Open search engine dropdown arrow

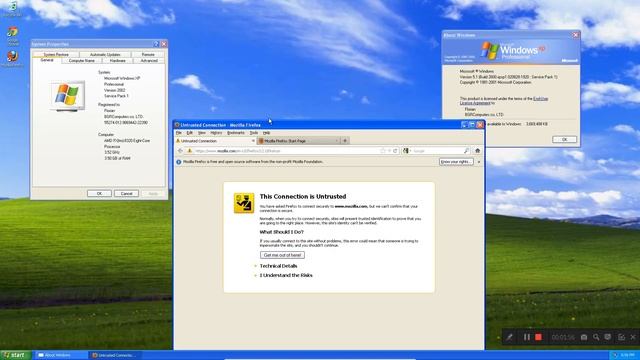click(411, 151)
